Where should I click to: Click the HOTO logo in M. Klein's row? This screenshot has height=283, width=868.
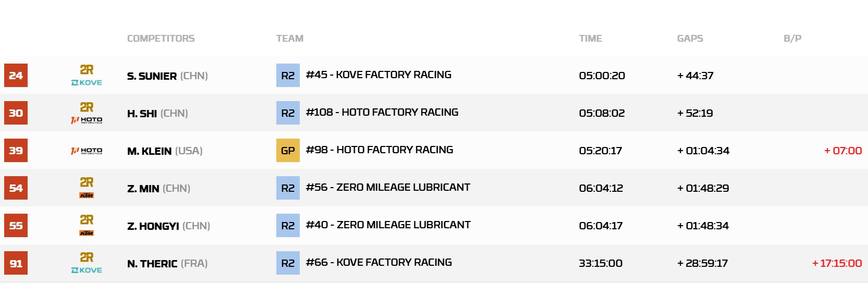[x=87, y=151]
